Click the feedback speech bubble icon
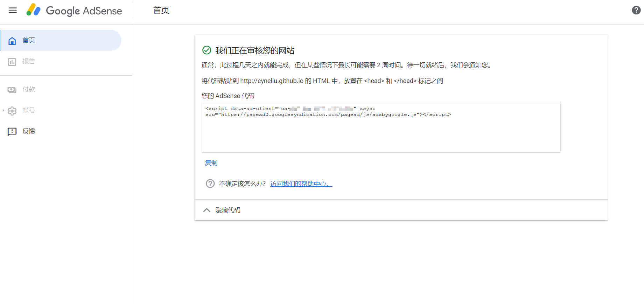 click(12, 132)
